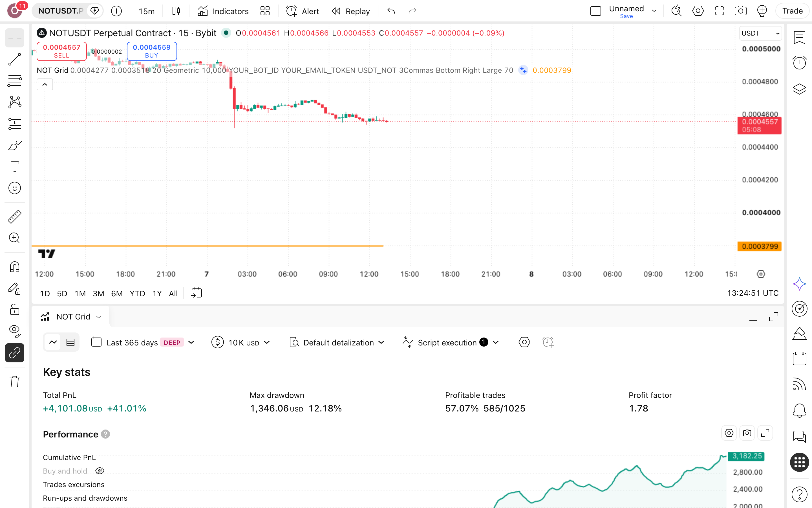Image resolution: width=812 pixels, height=508 pixels.
Task: Open forecasting and measurement tools
Action: tap(14, 124)
